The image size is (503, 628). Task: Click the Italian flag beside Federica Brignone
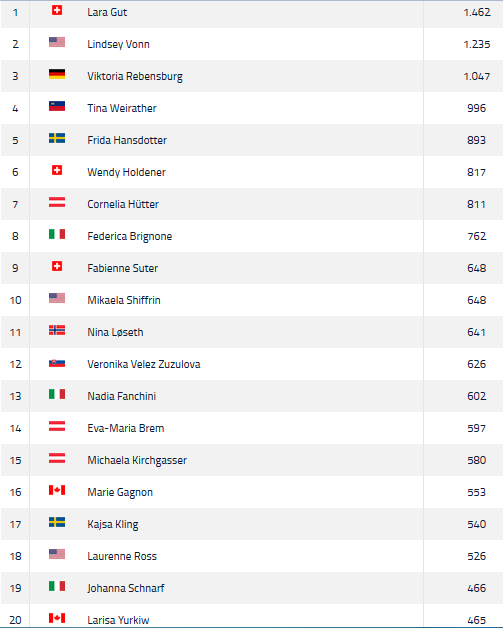pos(57,234)
